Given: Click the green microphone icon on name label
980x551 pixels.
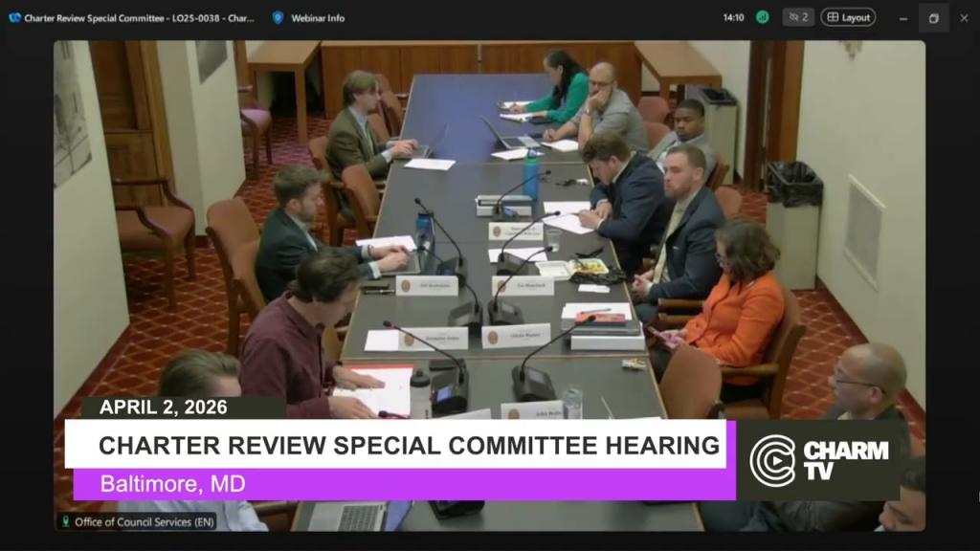Looking at the screenshot, I should 66,521.
